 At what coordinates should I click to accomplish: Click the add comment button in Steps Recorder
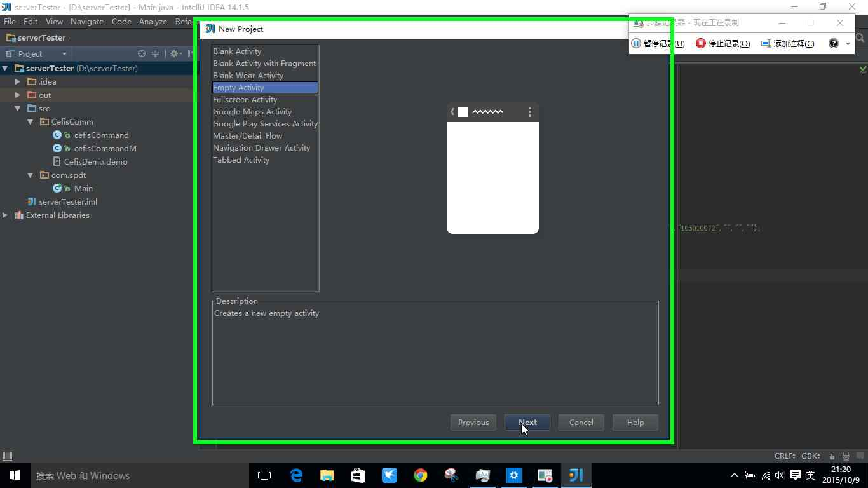tap(788, 43)
